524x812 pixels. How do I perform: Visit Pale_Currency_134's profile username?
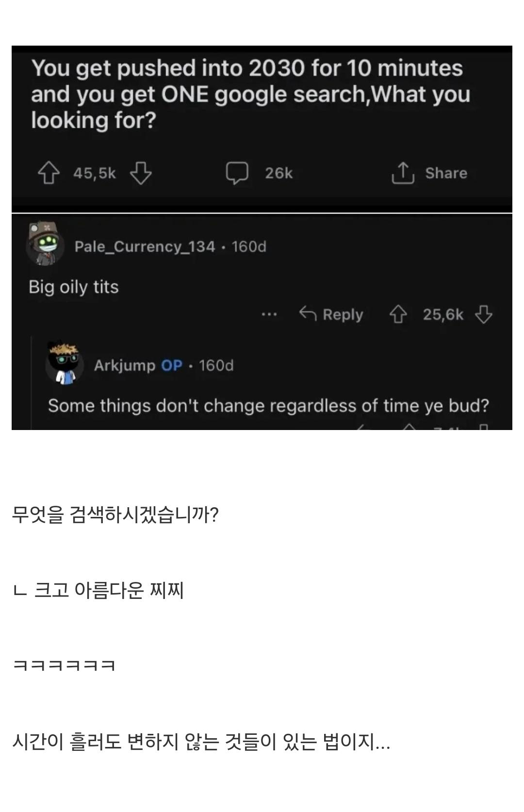pyautogui.click(x=145, y=247)
